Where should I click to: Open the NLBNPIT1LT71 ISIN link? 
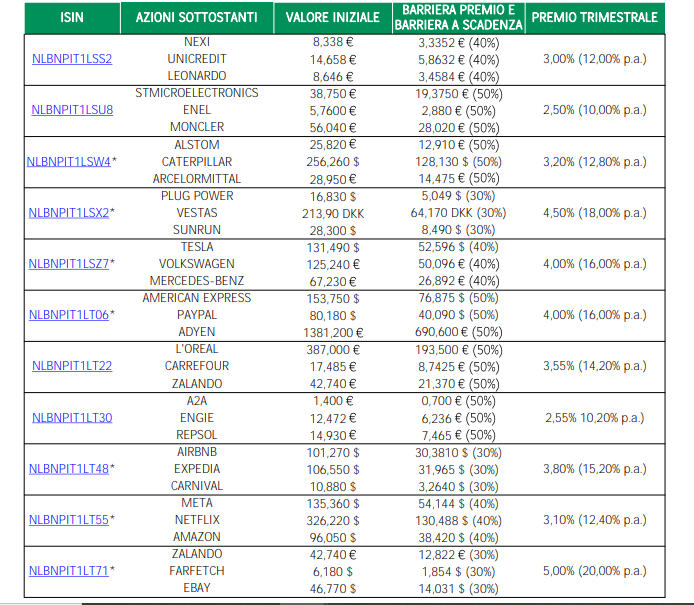[69, 571]
